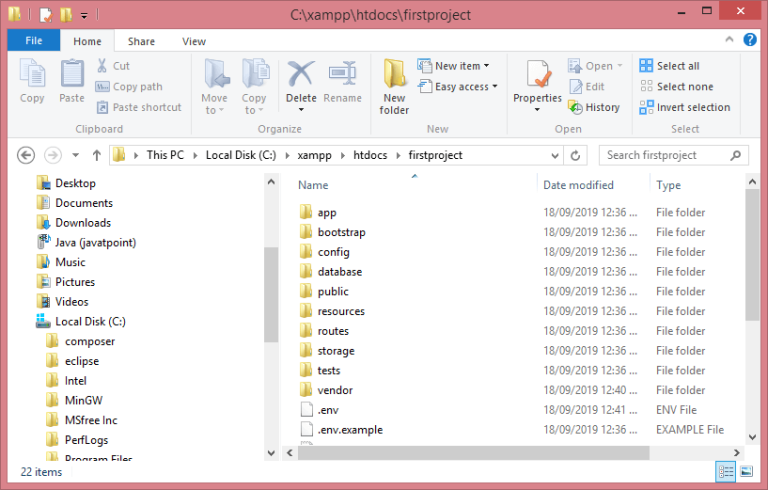Click the Up one level arrow
This screenshot has height=490, width=768.
[96, 155]
